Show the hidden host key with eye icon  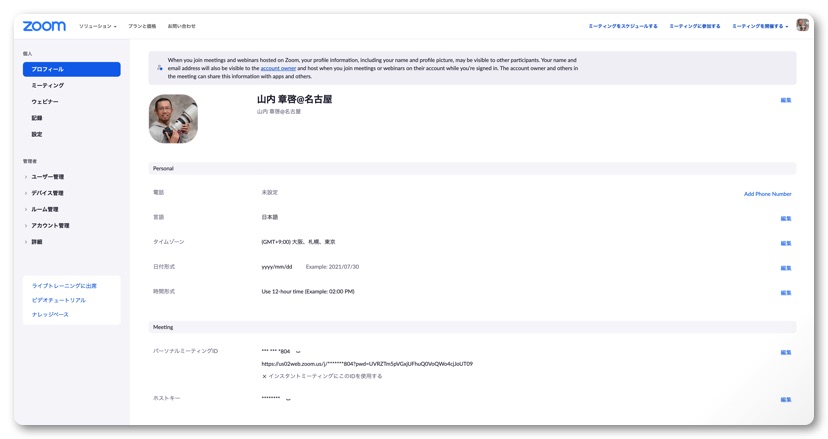288,399
